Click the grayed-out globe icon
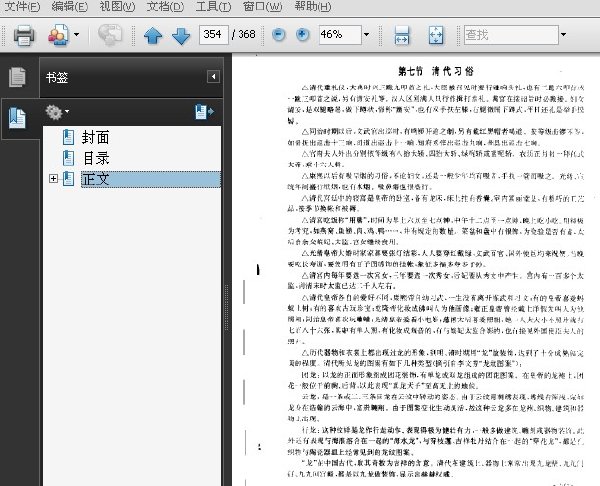 click(110, 34)
